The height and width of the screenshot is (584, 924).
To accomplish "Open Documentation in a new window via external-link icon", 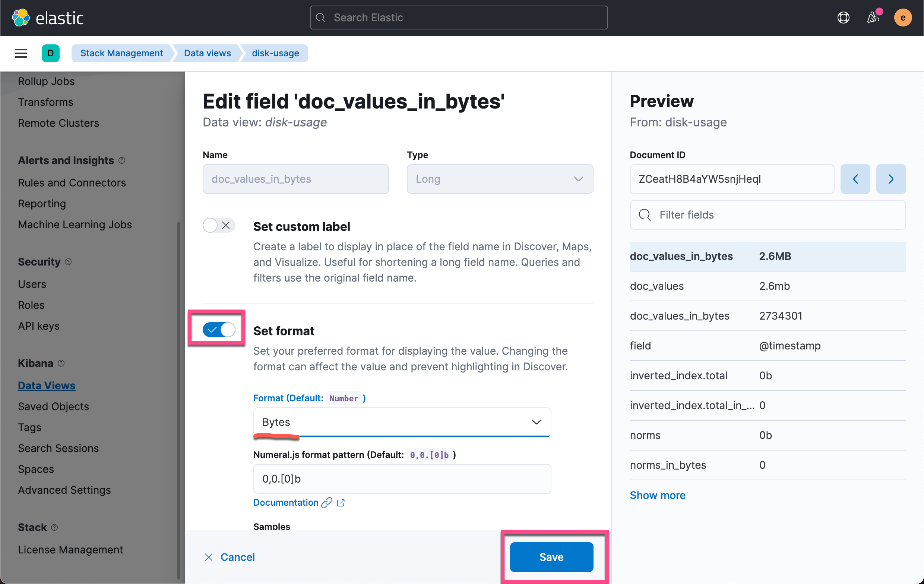I will (341, 503).
